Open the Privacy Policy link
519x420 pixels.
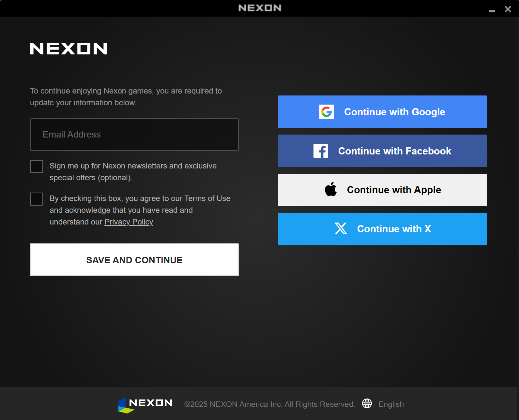(129, 222)
